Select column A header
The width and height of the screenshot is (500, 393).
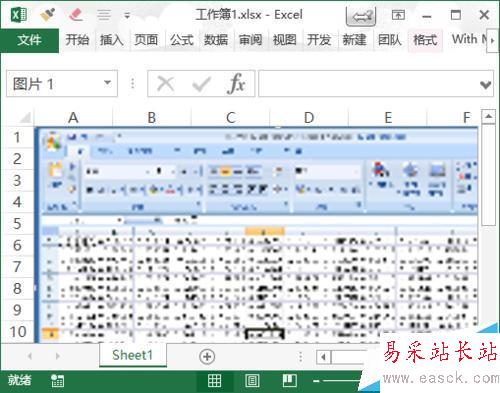73,118
